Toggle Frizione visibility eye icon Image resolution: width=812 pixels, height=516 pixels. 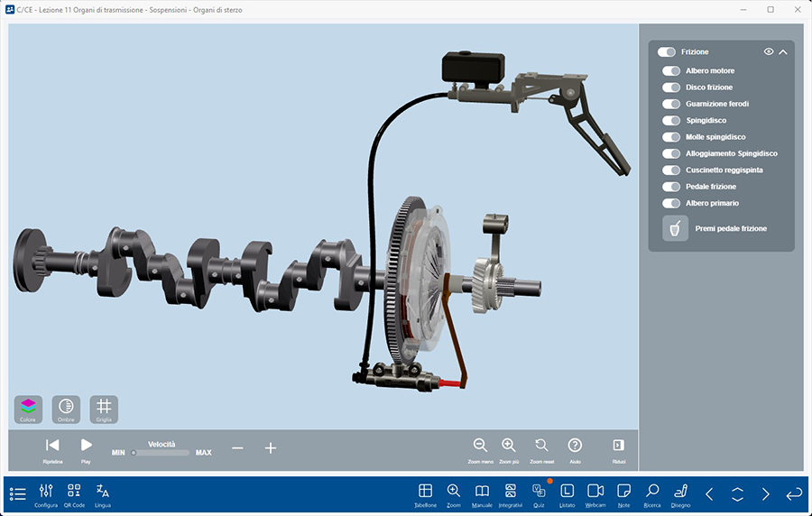pyautogui.click(x=769, y=52)
